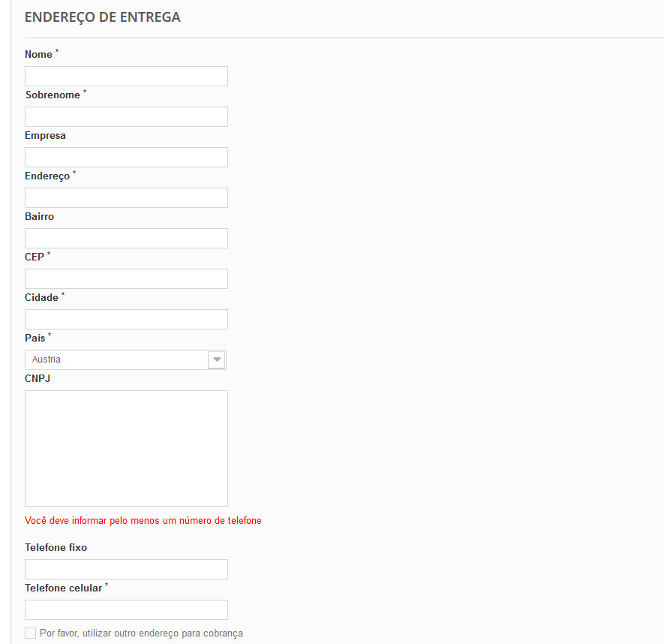Click the 'País' label text
The image size is (664, 644).
[35, 338]
